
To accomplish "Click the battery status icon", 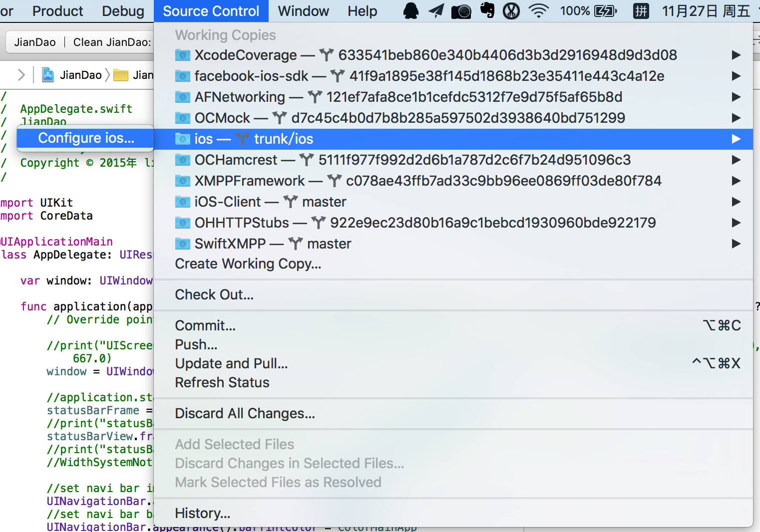I will [x=606, y=11].
